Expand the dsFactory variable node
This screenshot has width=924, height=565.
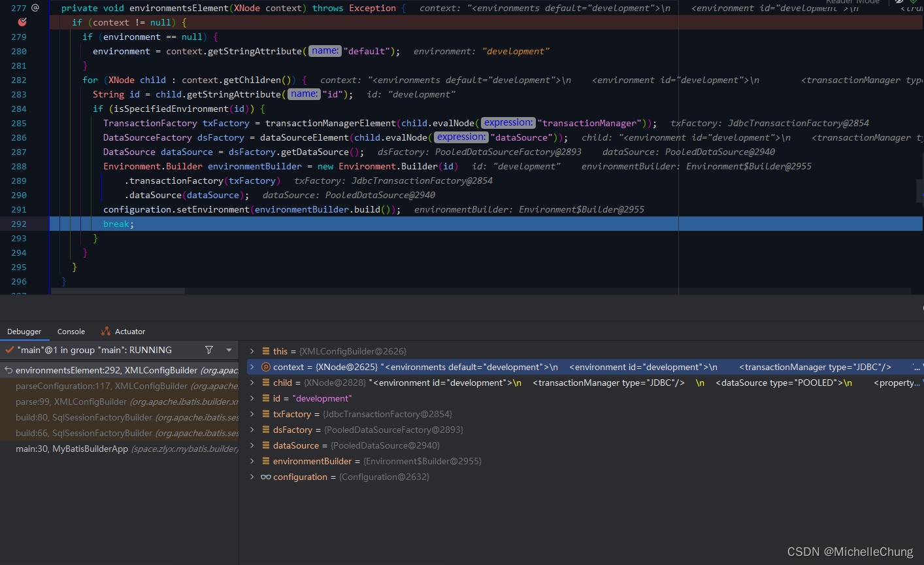[x=252, y=430]
